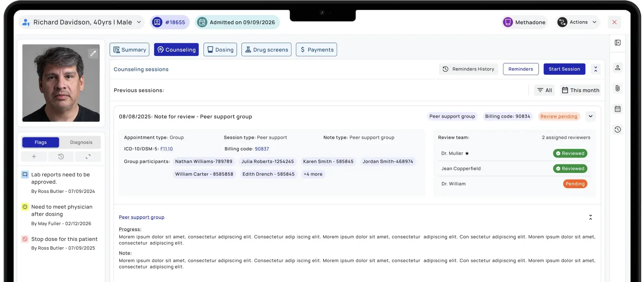
Task: Click the star next to Dr. Muller
Action: coord(467,153)
